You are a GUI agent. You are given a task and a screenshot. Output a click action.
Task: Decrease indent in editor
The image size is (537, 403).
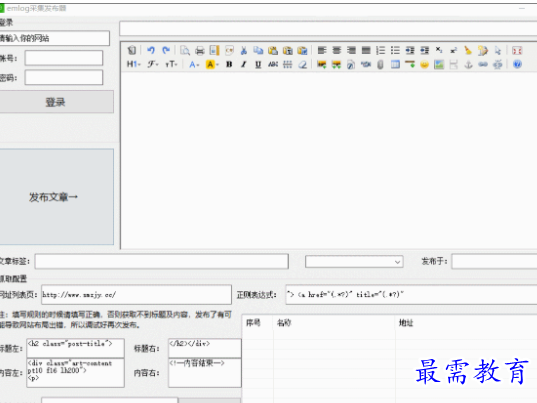pyautogui.click(x=425, y=50)
